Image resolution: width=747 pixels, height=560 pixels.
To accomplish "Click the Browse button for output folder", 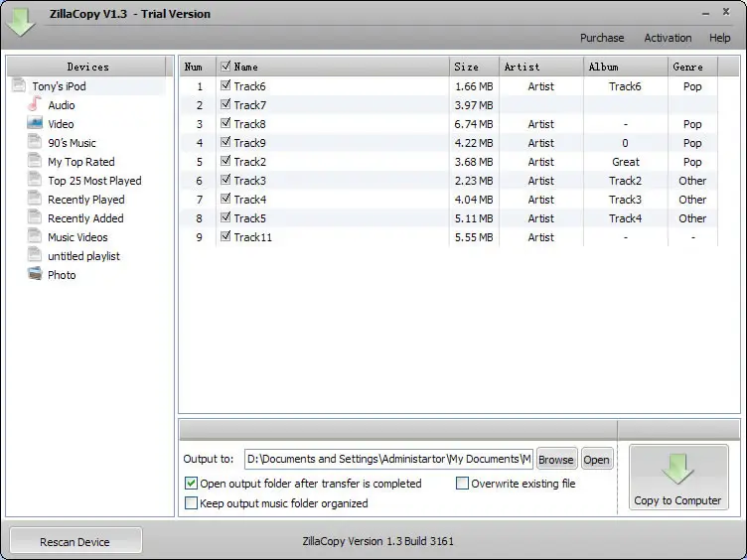I will 556,460.
